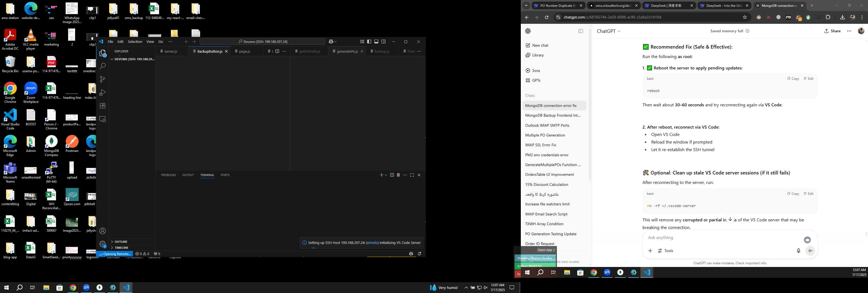Open the Search view in VS Code
Screen dimensions: 868x293
click(103, 66)
